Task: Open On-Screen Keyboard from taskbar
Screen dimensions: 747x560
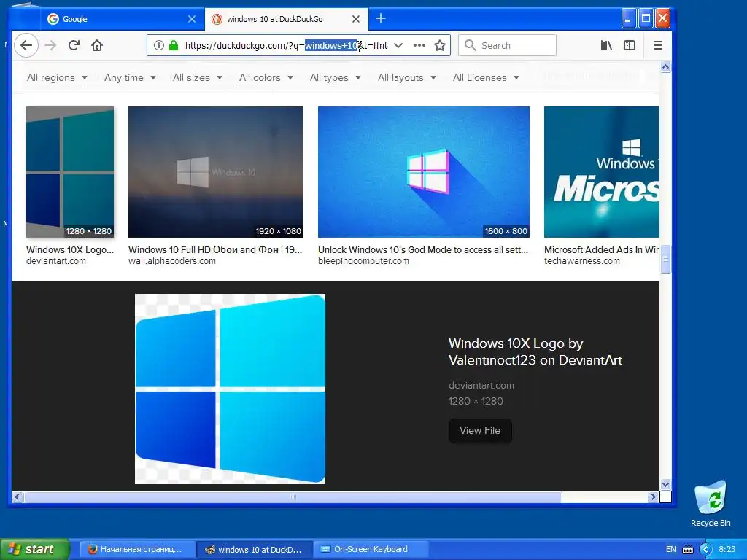Action: click(x=371, y=549)
